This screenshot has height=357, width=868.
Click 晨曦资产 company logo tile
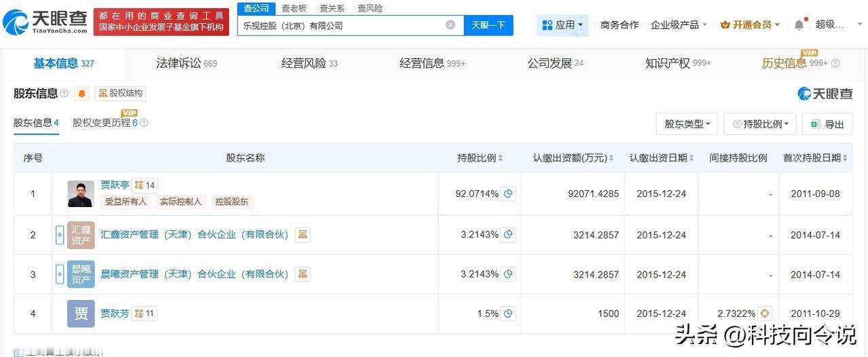click(x=81, y=274)
